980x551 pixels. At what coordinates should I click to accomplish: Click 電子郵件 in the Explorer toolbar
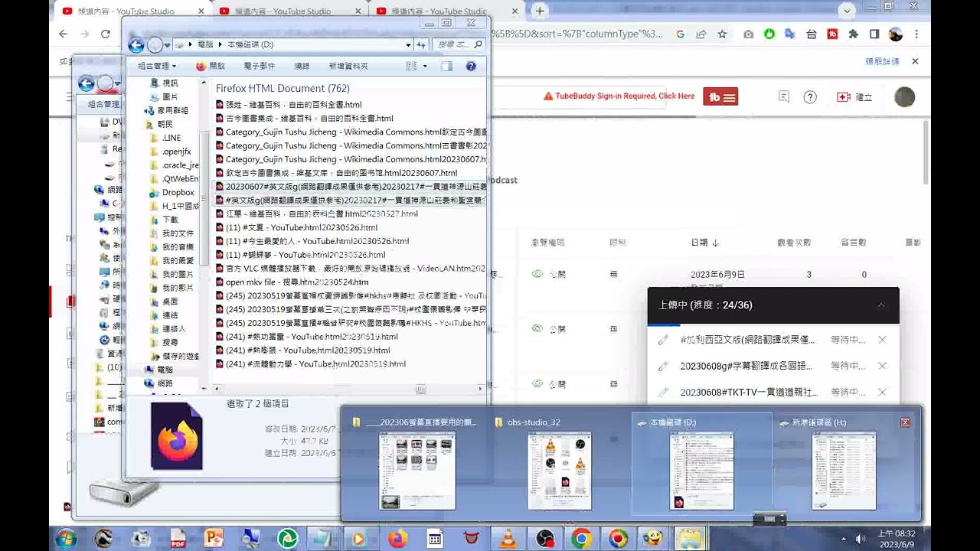click(x=259, y=67)
